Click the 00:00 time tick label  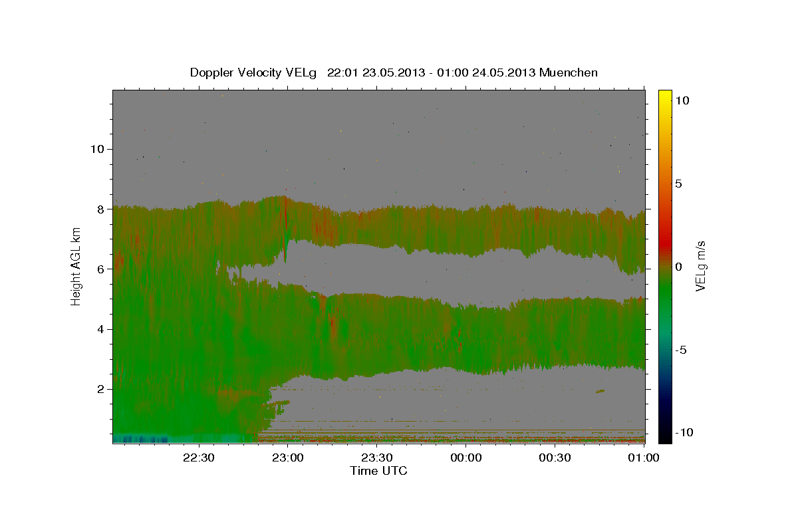click(465, 458)
